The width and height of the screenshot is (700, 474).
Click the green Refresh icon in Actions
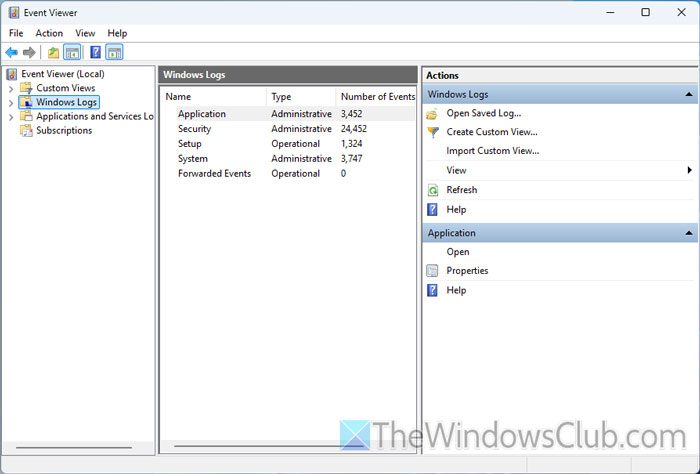click(x=433, y=191)
